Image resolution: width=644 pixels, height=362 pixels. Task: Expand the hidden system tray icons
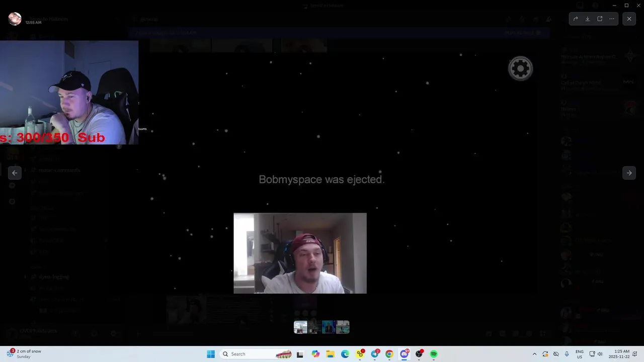534,354
